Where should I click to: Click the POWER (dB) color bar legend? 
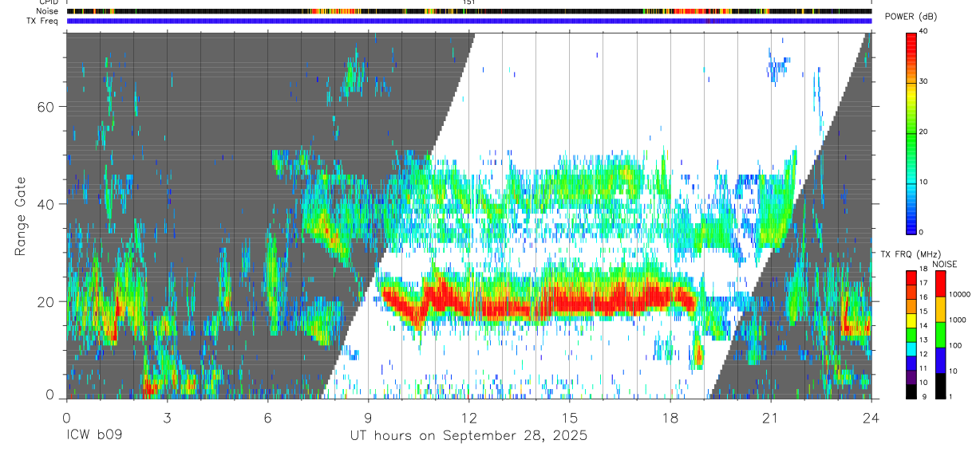point(911,132)
